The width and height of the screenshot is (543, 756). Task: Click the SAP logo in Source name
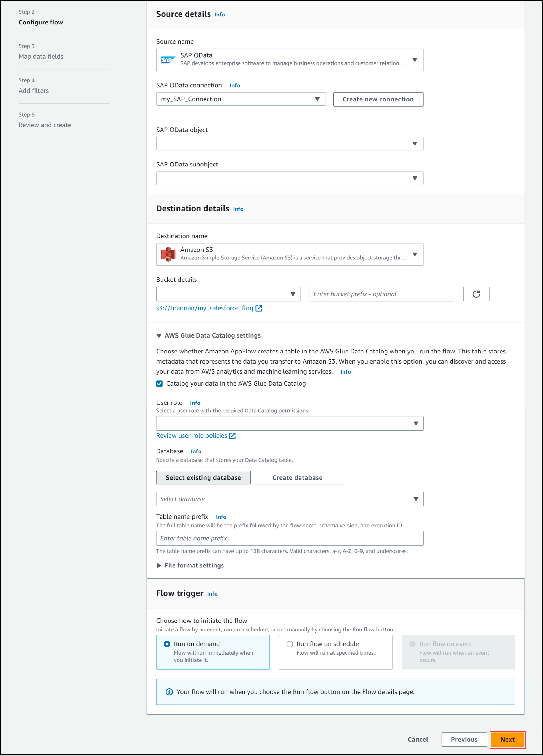[167, 60]
